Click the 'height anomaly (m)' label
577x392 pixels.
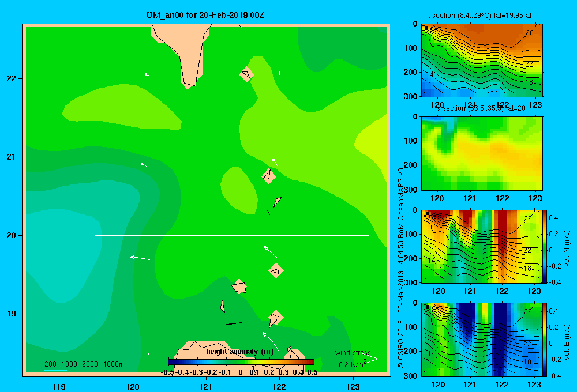pos(240,352)
